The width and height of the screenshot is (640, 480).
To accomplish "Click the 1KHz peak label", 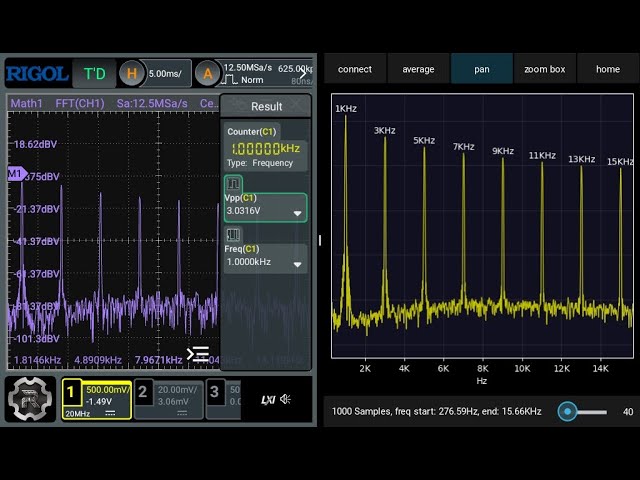I will click(x=346, y=109).
